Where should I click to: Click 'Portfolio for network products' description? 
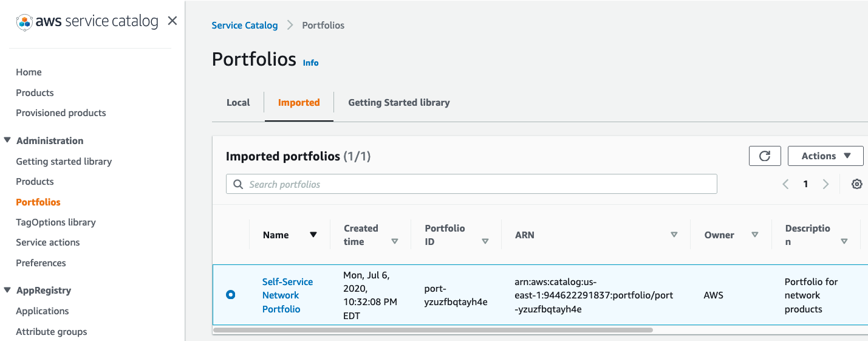pos(811,295)
